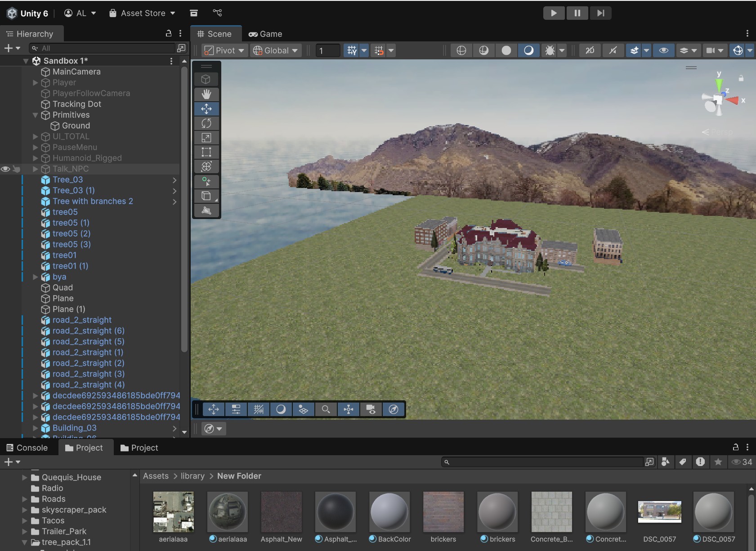The image size is (756, 551).
Task: Select MainCamera in the Hierarchy
Action: tap(76, 72)
